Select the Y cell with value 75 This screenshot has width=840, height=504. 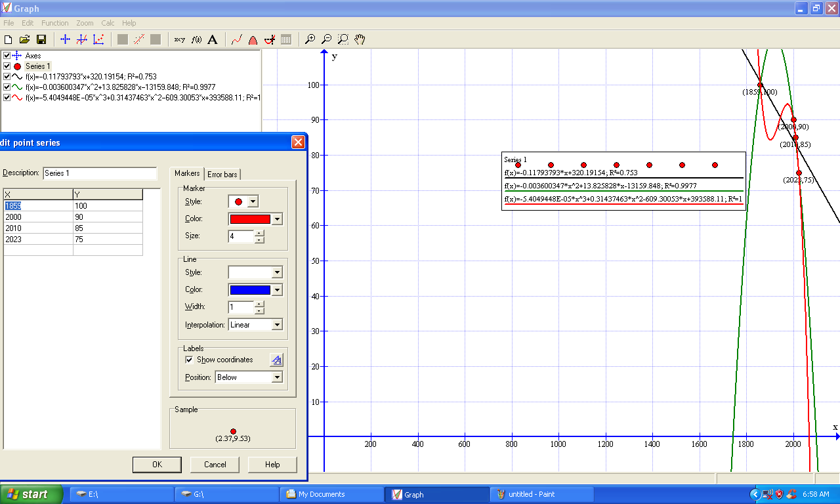pyautogui.click(x=108, y=240)
